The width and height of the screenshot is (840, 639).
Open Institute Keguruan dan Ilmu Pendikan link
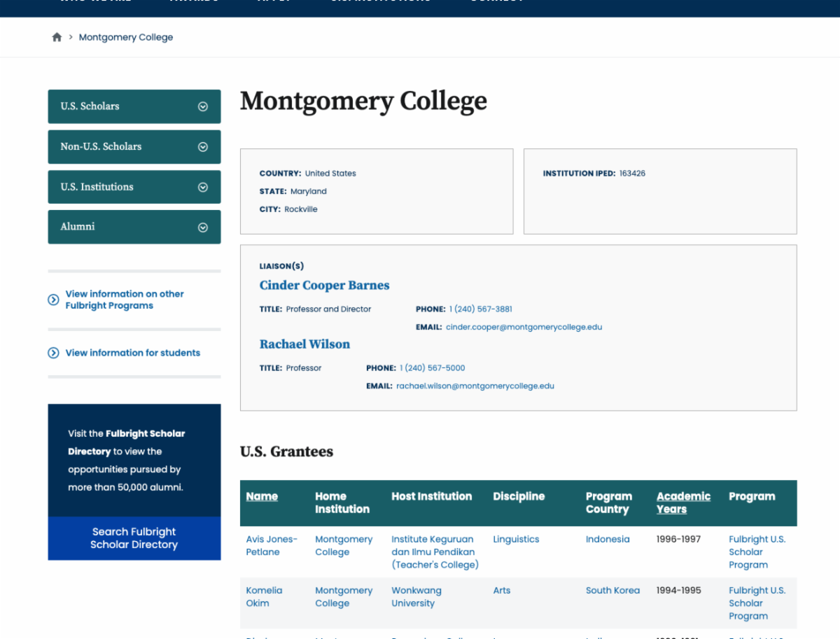coord(435,552)
